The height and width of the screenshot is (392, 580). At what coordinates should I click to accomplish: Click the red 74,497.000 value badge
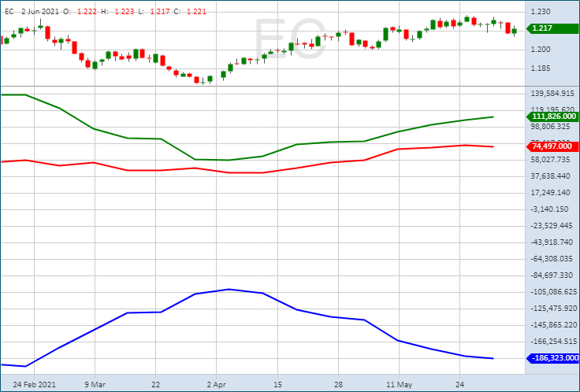(x=552, y=146)
